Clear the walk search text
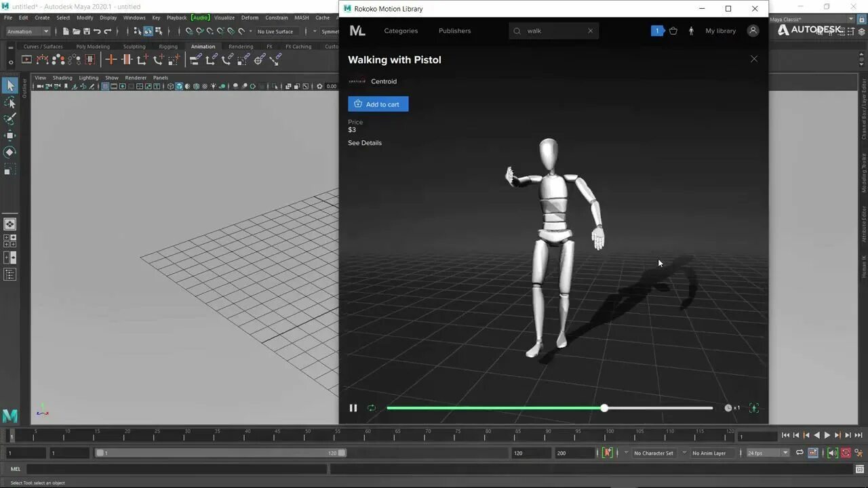The height and width of the screenshot is (488, 868). pyautogui.click(x=590, y=30)
